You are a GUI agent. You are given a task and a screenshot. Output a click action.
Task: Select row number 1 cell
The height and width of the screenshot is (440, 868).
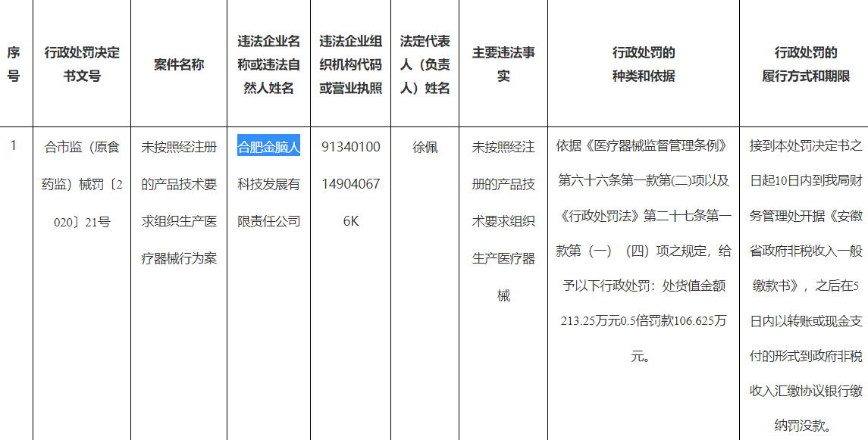(x=14, y=146)
